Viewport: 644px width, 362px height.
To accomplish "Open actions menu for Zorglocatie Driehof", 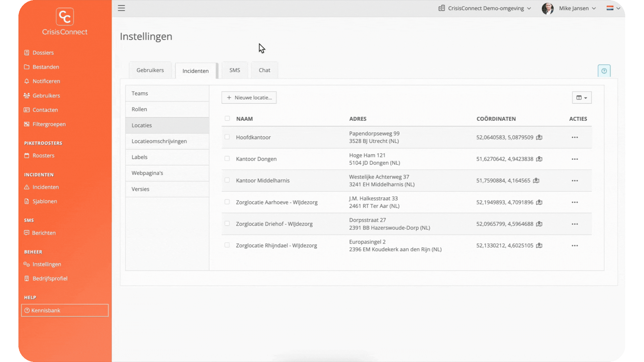I will coord(575,224).
